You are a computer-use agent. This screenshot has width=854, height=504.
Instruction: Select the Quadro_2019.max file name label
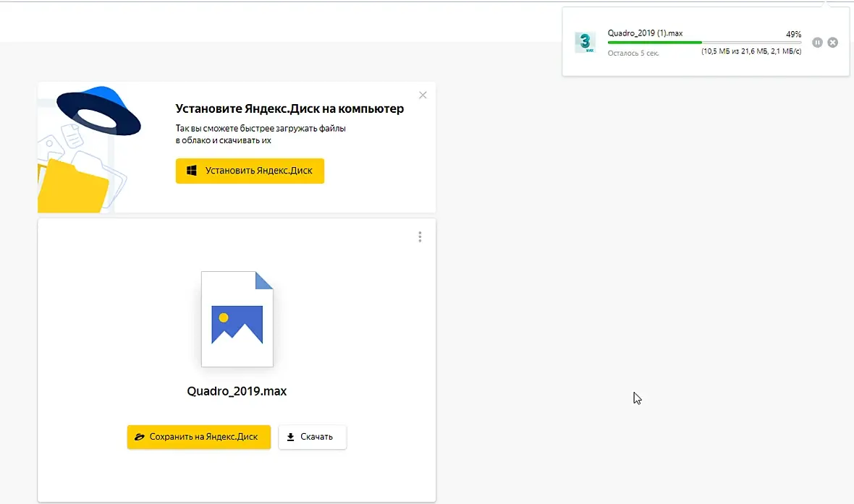(237, 391)
